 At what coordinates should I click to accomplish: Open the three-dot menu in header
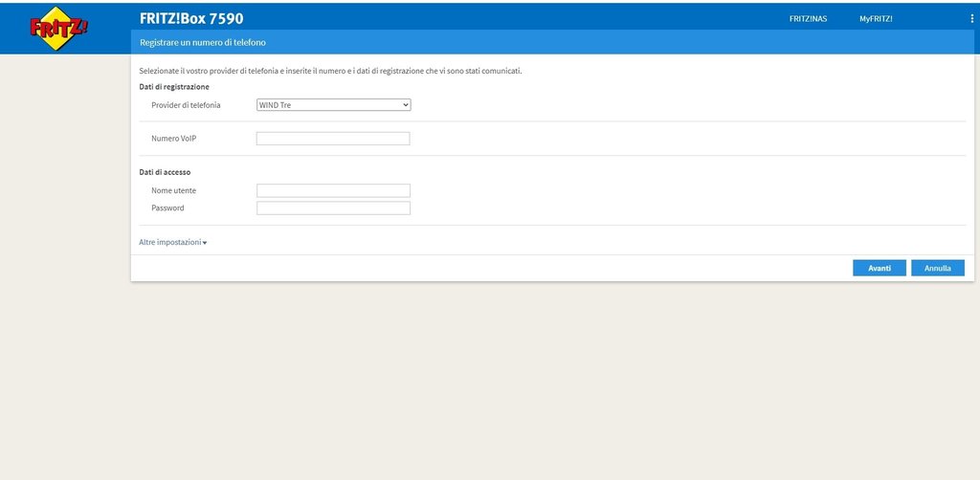point(972,19)
